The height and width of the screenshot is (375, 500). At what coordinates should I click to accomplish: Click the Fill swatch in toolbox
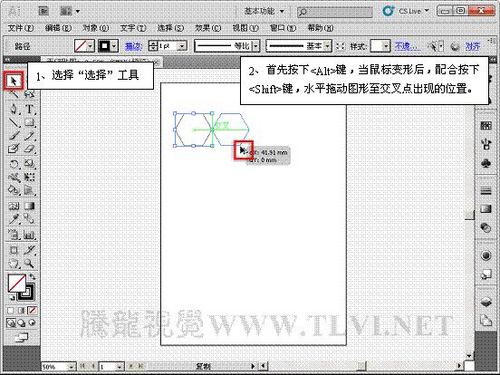pos(16,283)
